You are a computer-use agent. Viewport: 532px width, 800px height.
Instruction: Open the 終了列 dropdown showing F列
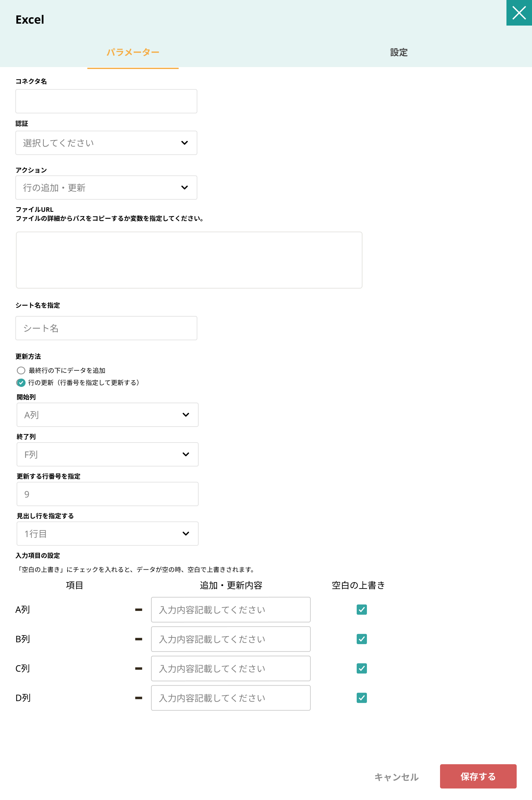coord(108,455)
